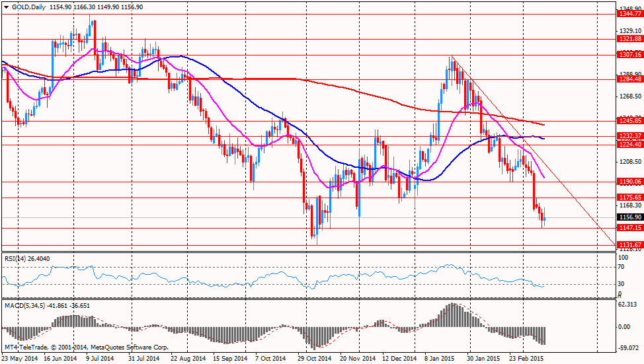The width and height of the screenshot is (644, 364).
Task: Click the 1232.37 red price label
Action: click(630, 136)
